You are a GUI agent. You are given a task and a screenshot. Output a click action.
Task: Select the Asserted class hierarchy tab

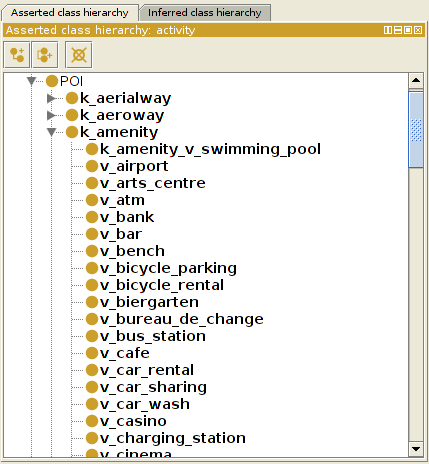point(70,13)
